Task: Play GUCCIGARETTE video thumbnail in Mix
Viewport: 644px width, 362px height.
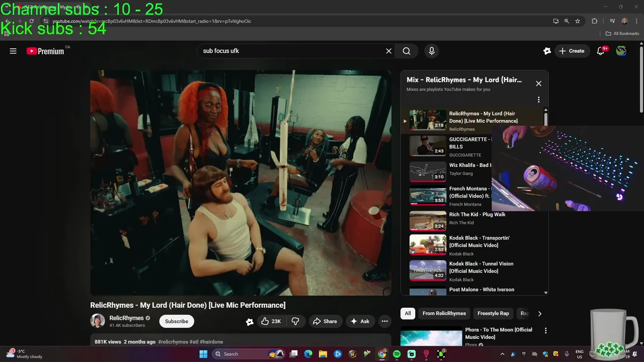Action: [x=428, y=146]
